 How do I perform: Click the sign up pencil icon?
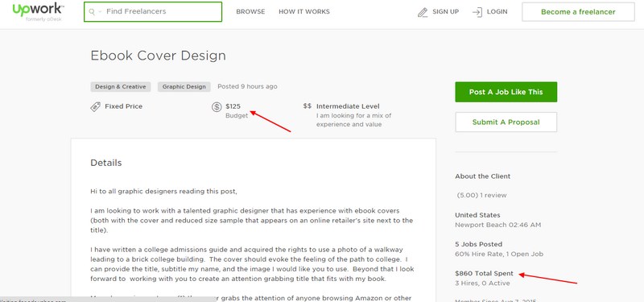point(423,12)
